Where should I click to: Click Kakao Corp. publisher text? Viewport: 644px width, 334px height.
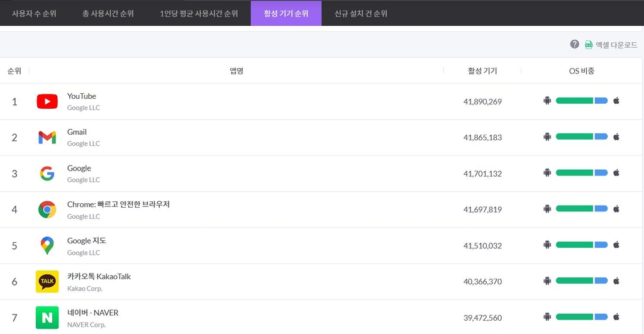click(85, 289)
